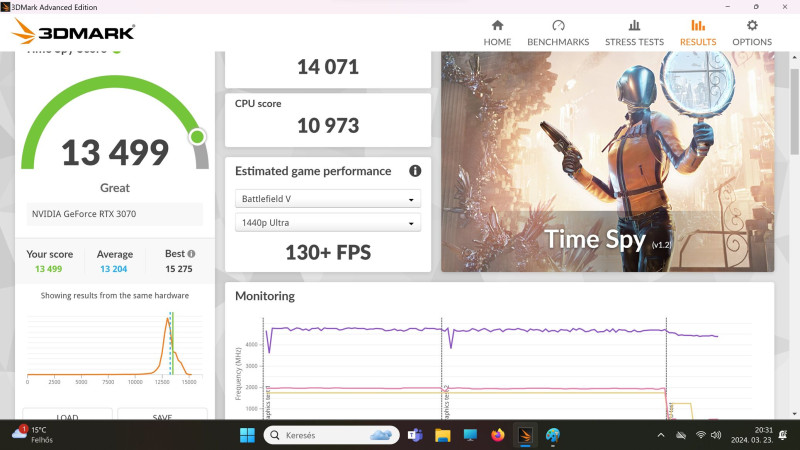Open File Explorer from the taskbar

point(442,435)
